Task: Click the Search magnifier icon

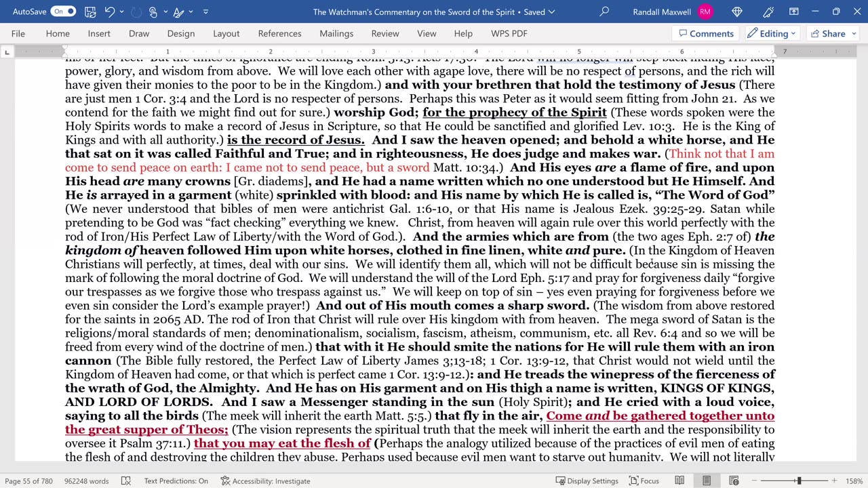Action: pos(604,12)
